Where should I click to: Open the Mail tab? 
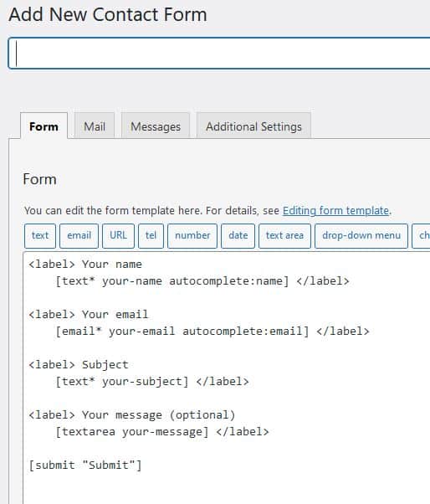[x=95, y=126]
